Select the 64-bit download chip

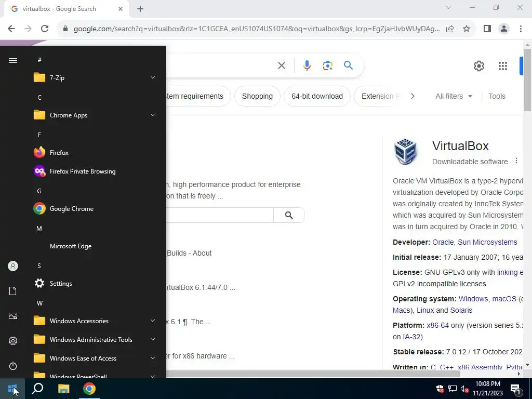coord(317,96)
